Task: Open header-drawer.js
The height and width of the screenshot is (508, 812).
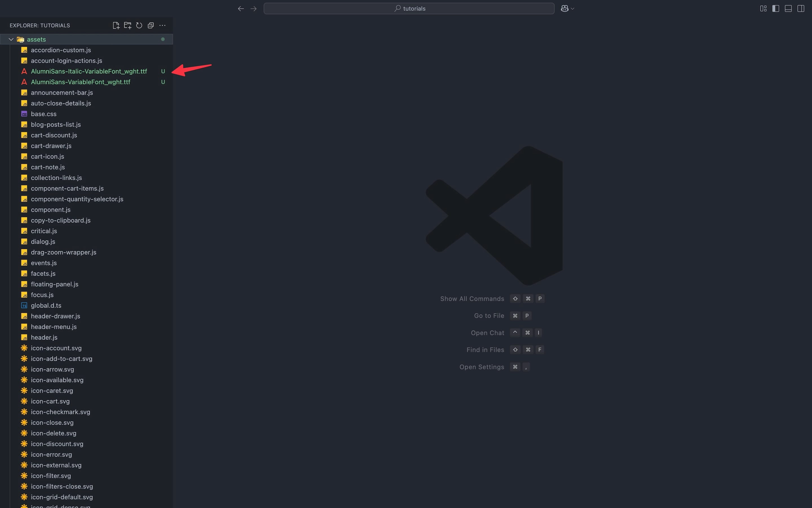Action: [x=87, y=316]
